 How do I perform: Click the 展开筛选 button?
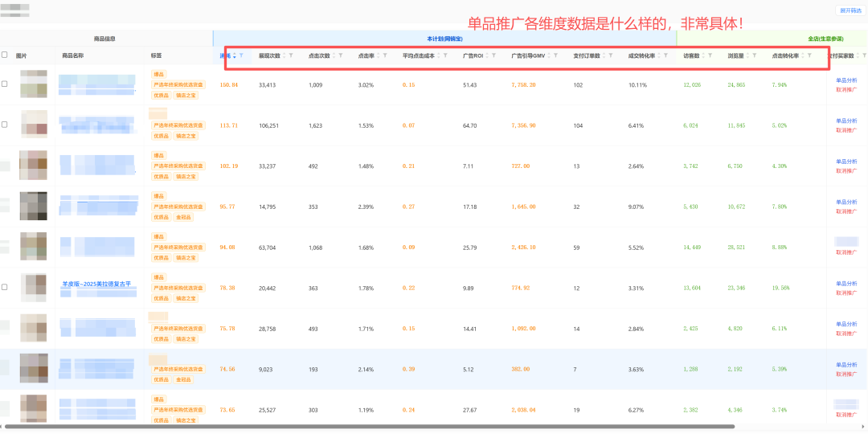(x=851, y=10)
